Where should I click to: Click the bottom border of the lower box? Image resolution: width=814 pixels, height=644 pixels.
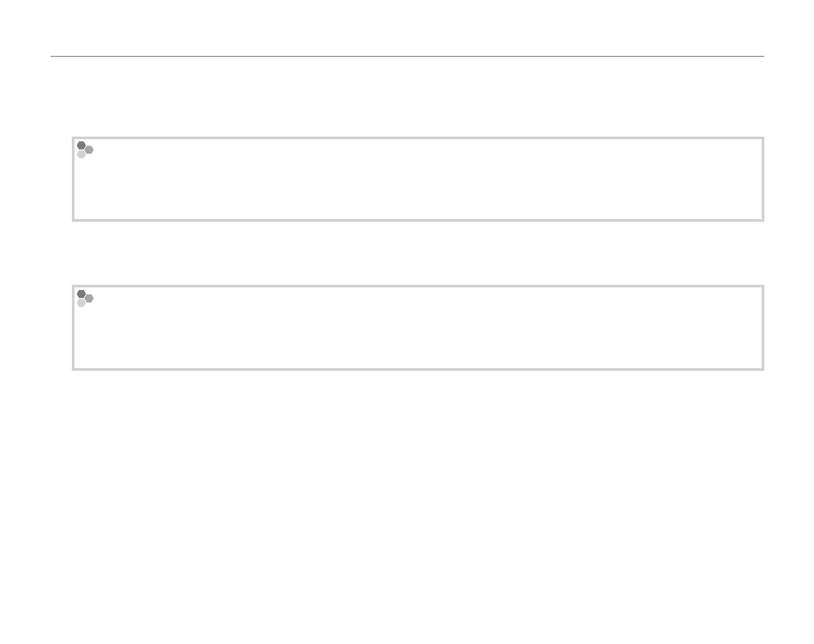[417, 368]
